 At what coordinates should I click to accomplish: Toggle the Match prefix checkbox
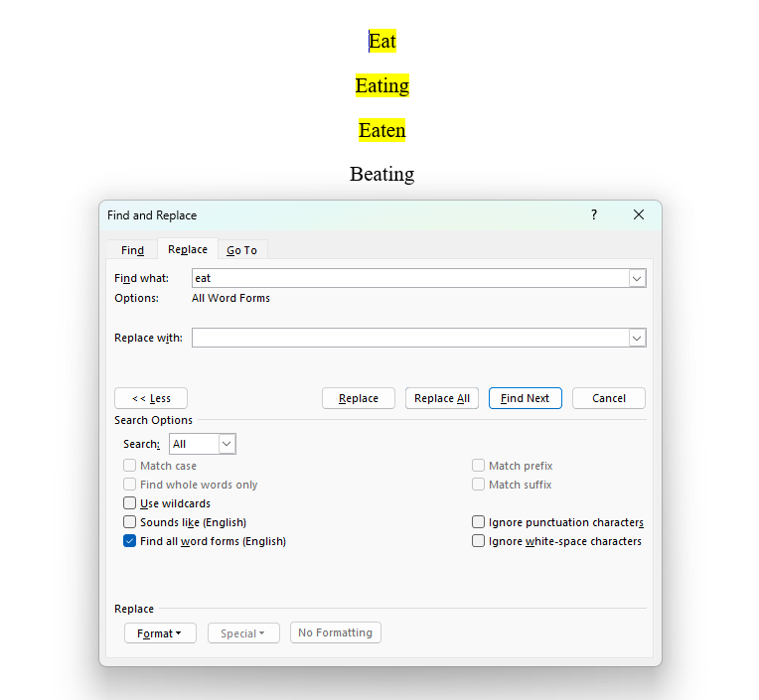tap(478, 466)
